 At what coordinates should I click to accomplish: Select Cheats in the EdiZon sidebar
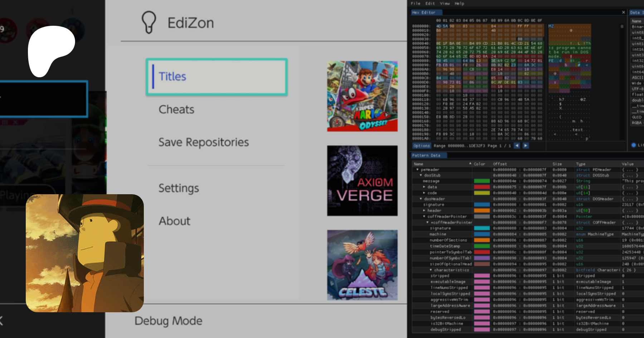pos(176,109)
